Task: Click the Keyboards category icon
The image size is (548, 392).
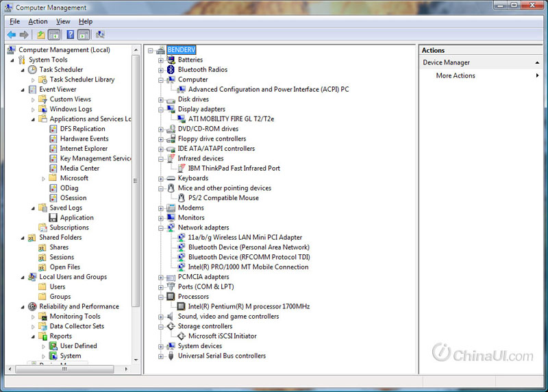Action: (x=171, y=178)
